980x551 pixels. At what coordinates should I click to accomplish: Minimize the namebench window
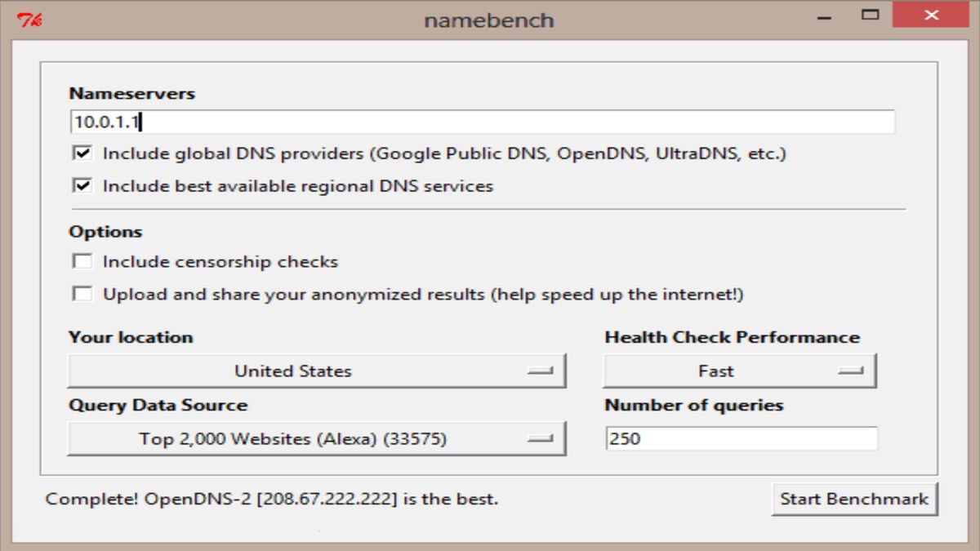827,16
